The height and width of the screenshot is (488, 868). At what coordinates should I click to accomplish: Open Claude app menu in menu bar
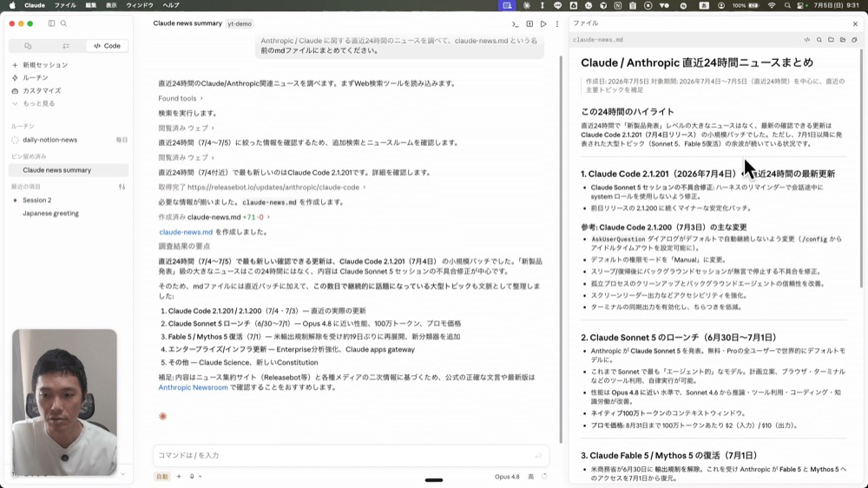click(x=35, y=5)
